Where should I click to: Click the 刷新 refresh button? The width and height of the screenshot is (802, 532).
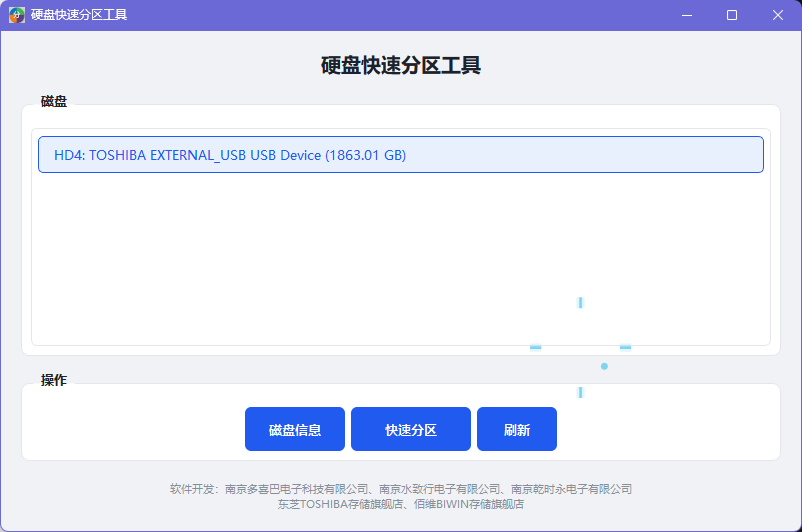(x=517, y=429)
